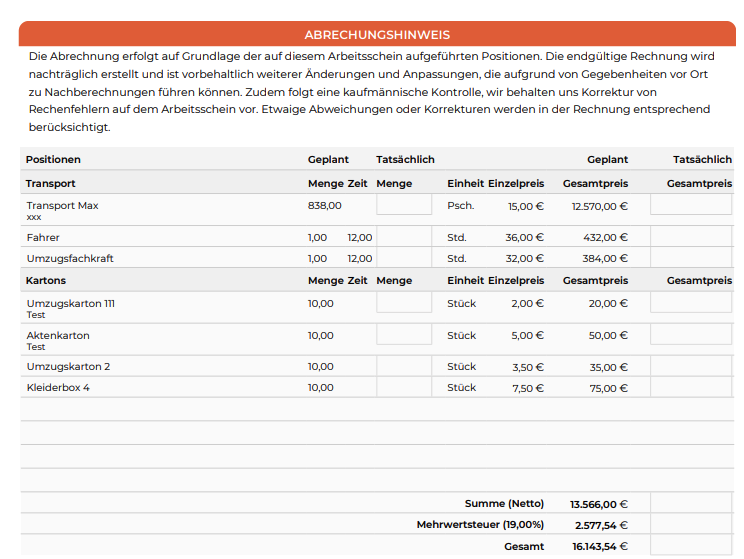Select the Transport section header row

pyautogui.click(x=377, y=183)
